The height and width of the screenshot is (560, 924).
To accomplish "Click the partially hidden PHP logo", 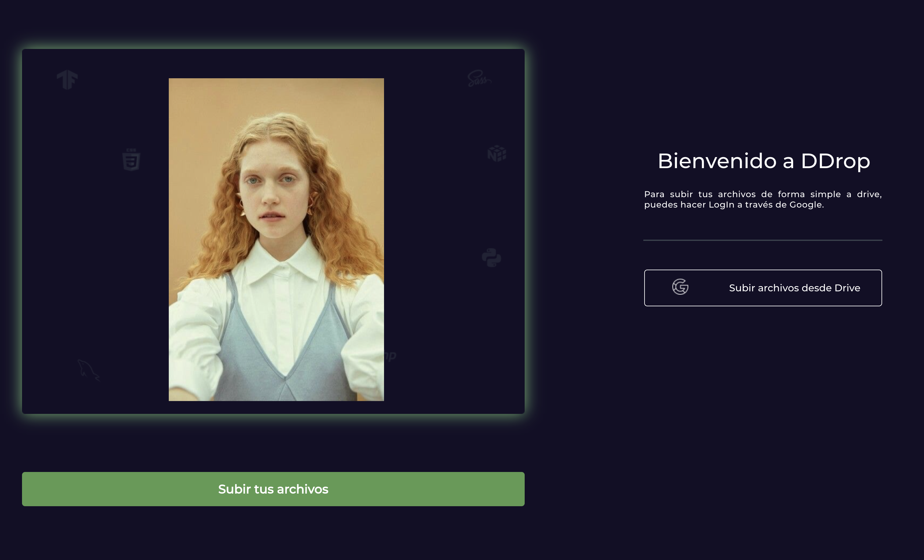I will 390,356.
